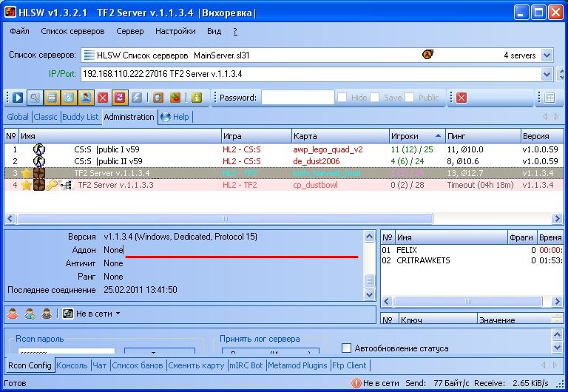Screen dimensions: 568x392
Task: Click the horizontal scrollbar thumb of server list
Action: pyautogui.click(x=225, y=218)
